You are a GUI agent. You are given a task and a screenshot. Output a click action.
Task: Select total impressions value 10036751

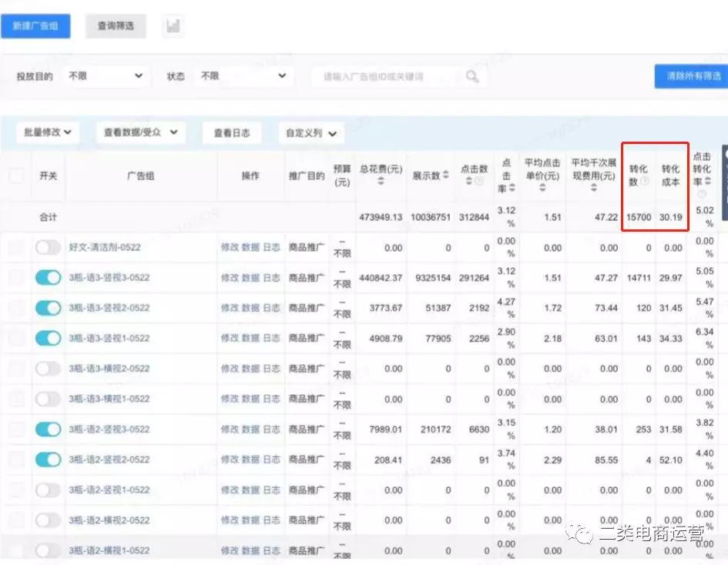[x=431, y=217]
